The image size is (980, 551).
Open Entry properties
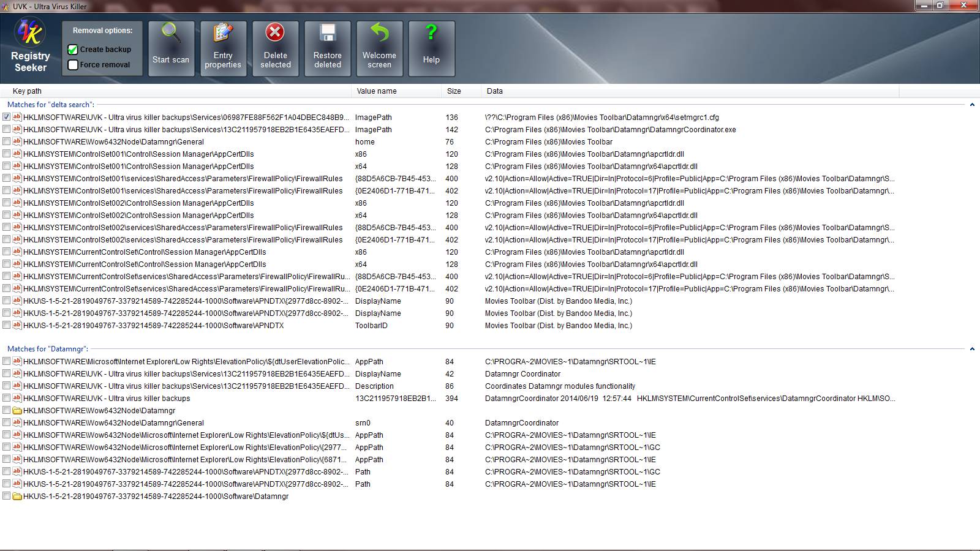(223, 48)
